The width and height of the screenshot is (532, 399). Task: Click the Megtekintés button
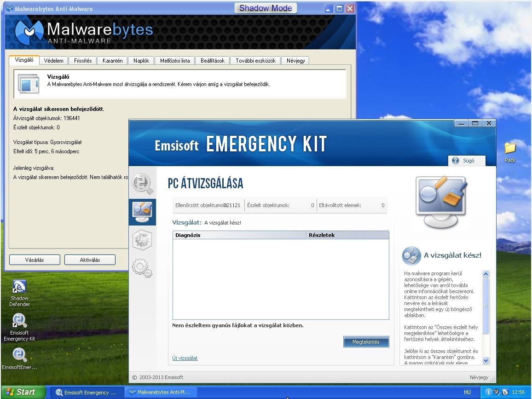pyautogui.click(x=366, y=342)
